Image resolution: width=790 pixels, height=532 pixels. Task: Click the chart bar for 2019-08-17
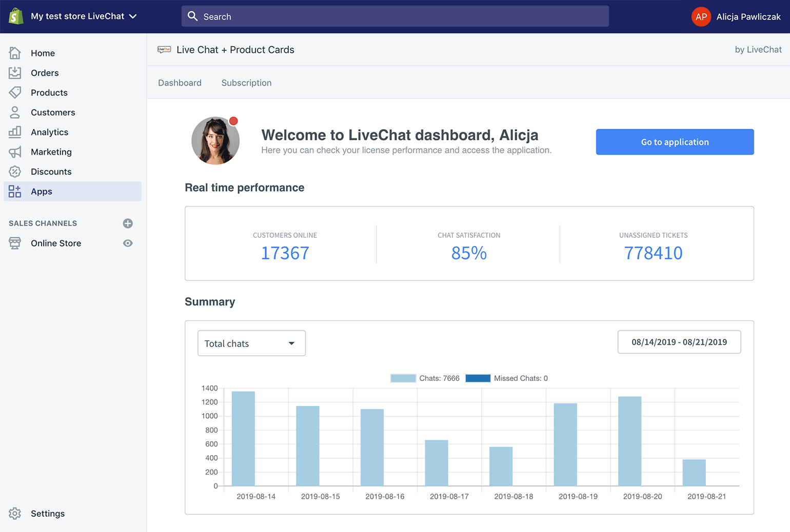click(x=437, y=463)
